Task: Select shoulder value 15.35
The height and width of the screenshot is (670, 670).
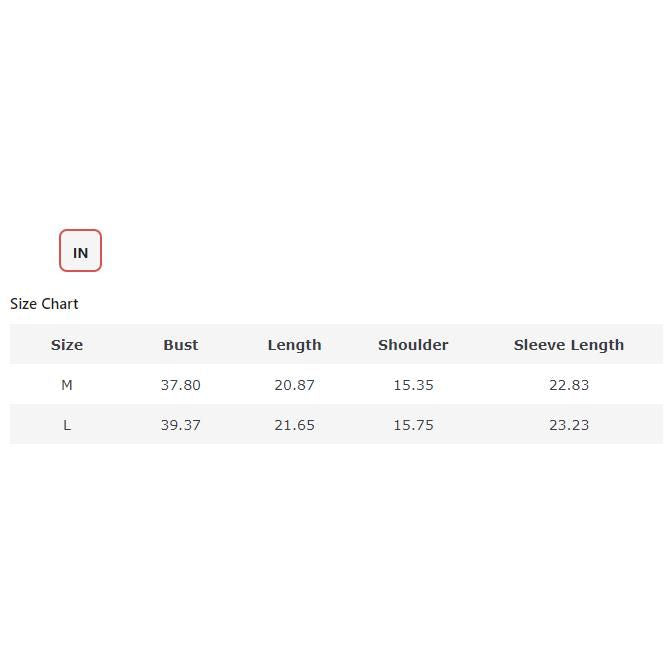Action: pos(413,385)
